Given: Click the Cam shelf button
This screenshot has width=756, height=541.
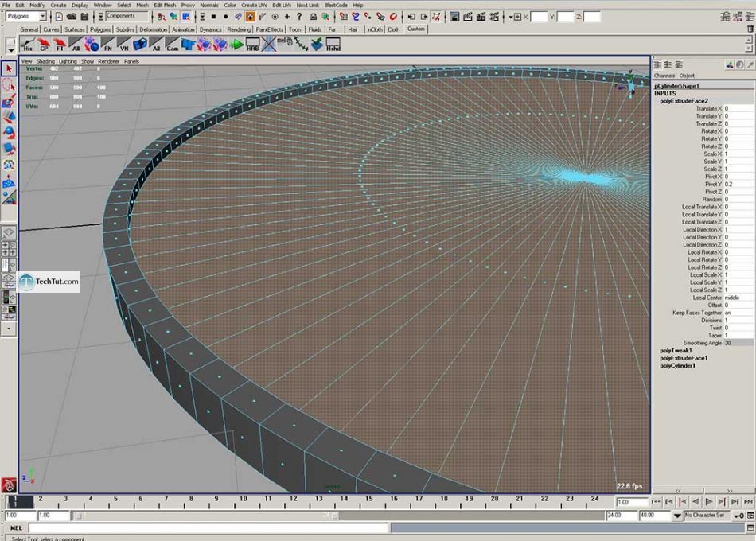Looking at the screenshot, I should (x=172, y=45).
